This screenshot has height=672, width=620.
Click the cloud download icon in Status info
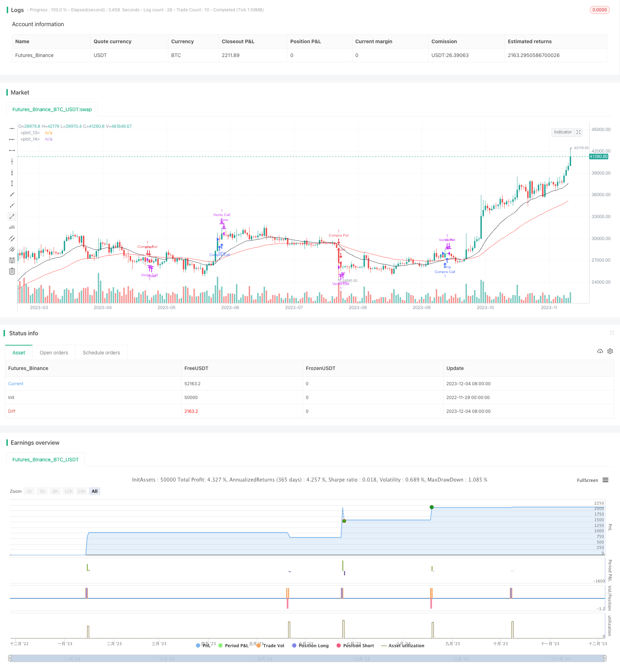coord(600,351)
